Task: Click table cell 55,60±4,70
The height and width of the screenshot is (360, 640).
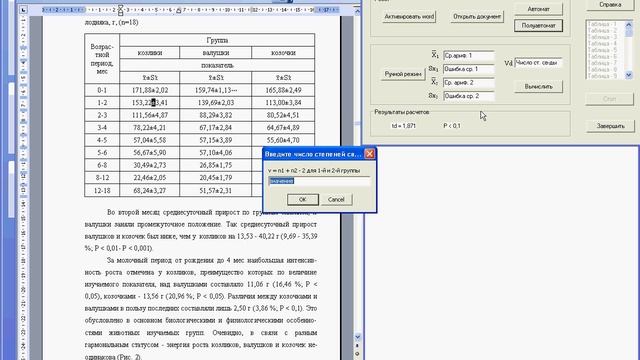Action: click(x=283, y=140)
